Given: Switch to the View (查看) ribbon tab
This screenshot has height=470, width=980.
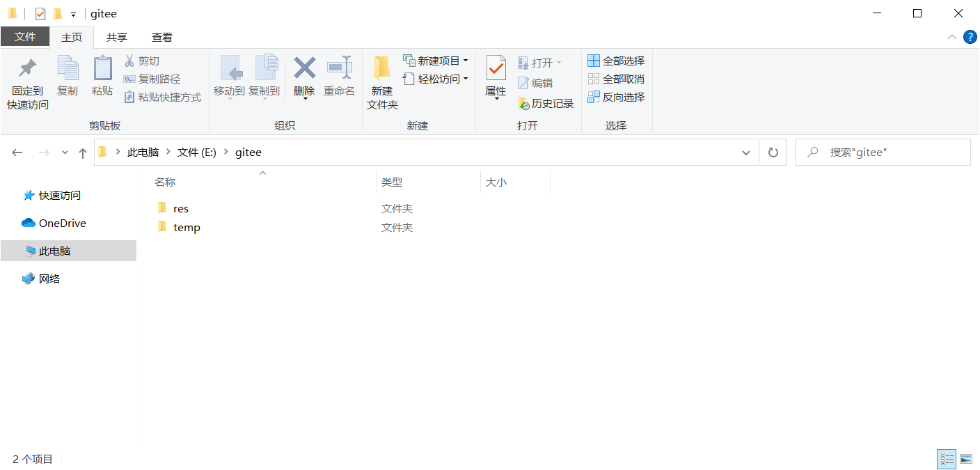Looking at the screenshot, I should pyautogui.click(x=162, y=38).
